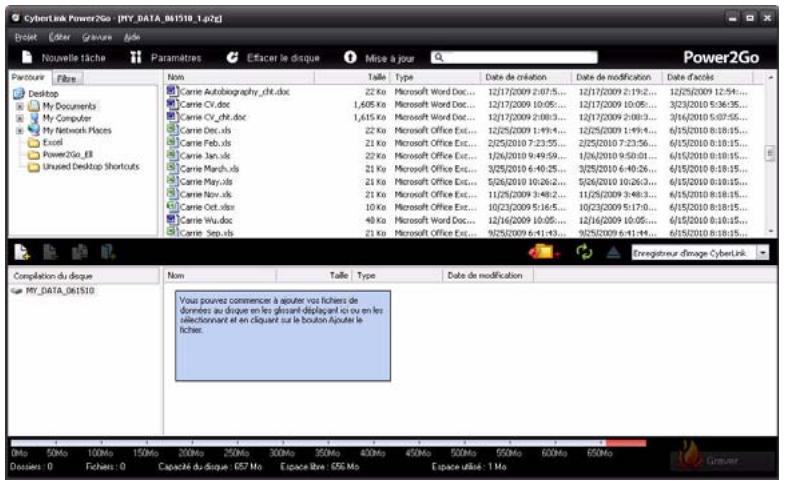This screenshot has height=481, width=785.
Task: Open the Enregistreur d'image CyberLink dropdown
Action: coord(762,253)
